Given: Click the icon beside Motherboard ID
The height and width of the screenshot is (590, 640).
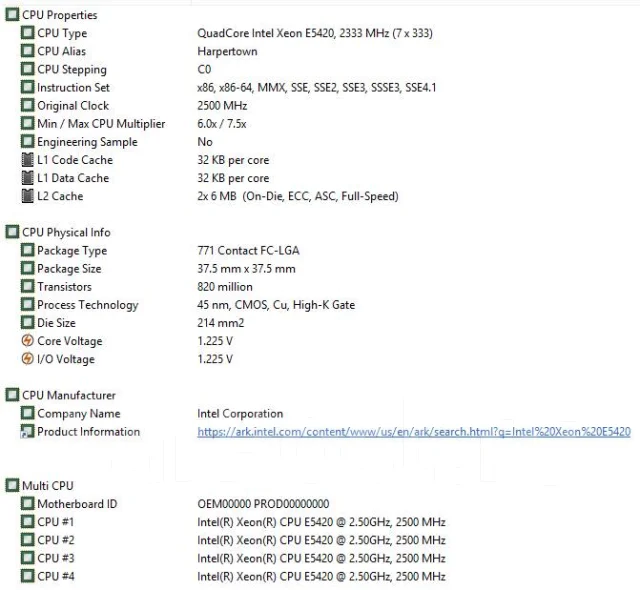Looking at the screenshot, I should [27, 503].
